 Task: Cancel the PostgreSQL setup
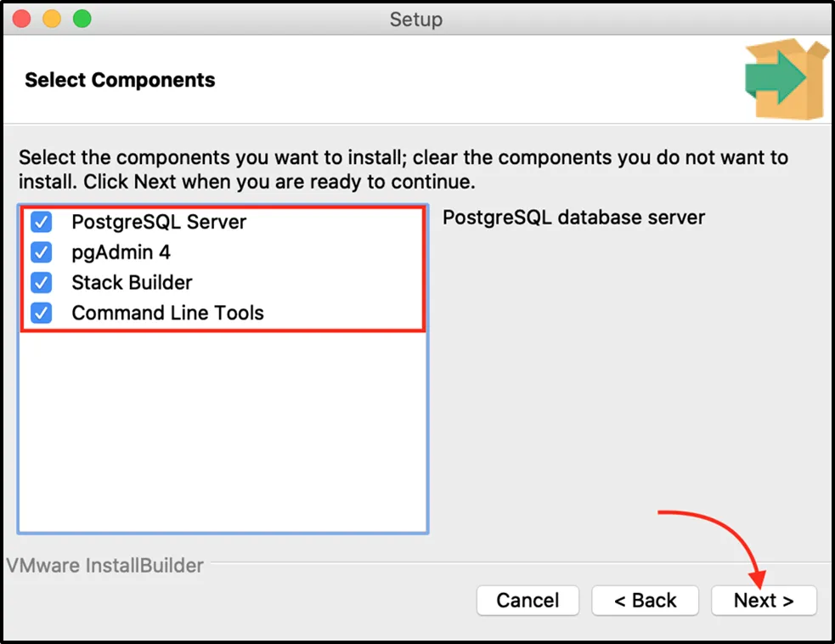pos(528,601)
